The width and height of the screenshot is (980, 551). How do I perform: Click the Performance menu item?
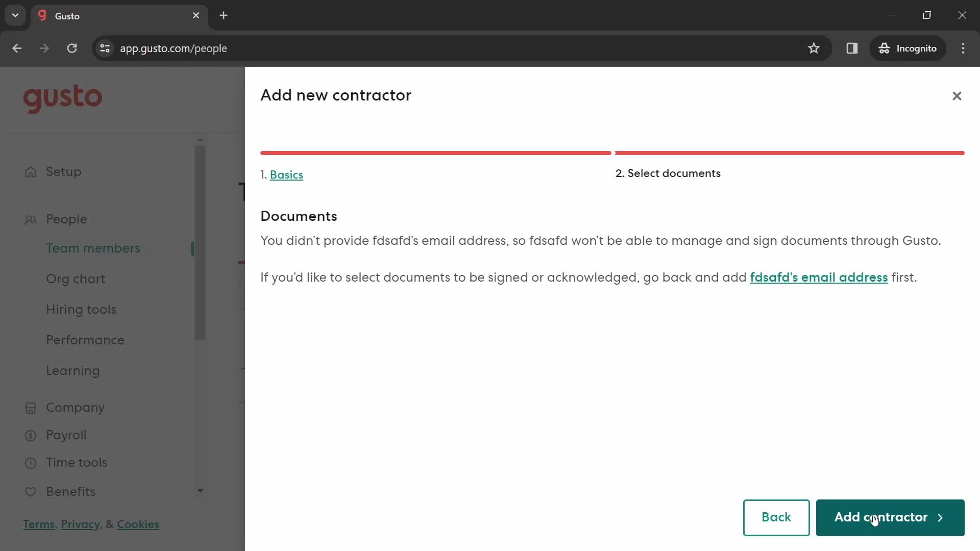click(85, 340)
